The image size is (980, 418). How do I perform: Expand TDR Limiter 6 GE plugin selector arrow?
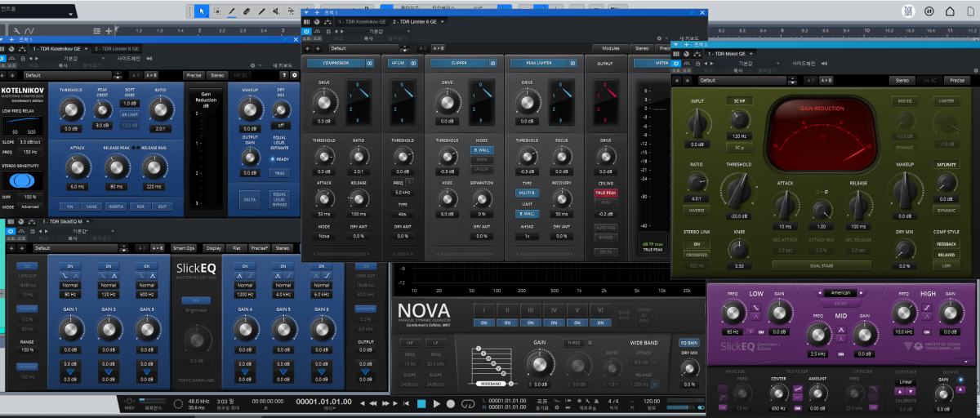click(x=443, y=22)
